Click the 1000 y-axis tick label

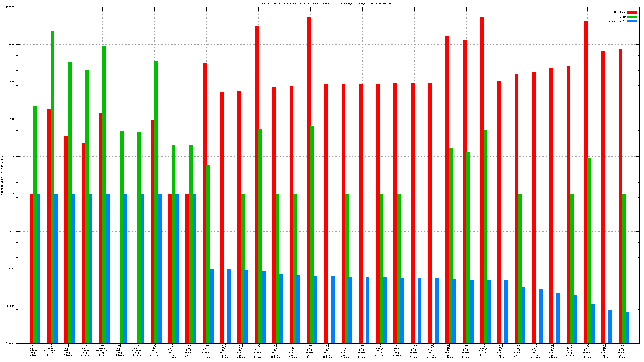pyautogui.click(x=11, y=82)
